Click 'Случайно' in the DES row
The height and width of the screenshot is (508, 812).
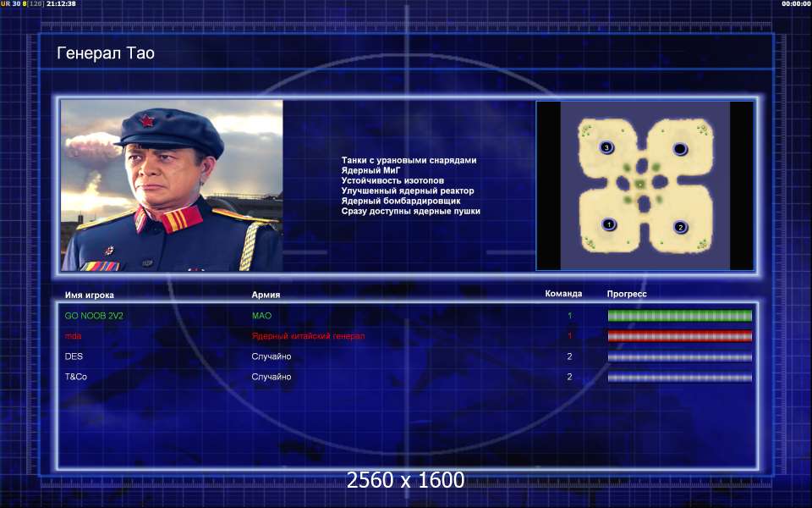point(272,356)
